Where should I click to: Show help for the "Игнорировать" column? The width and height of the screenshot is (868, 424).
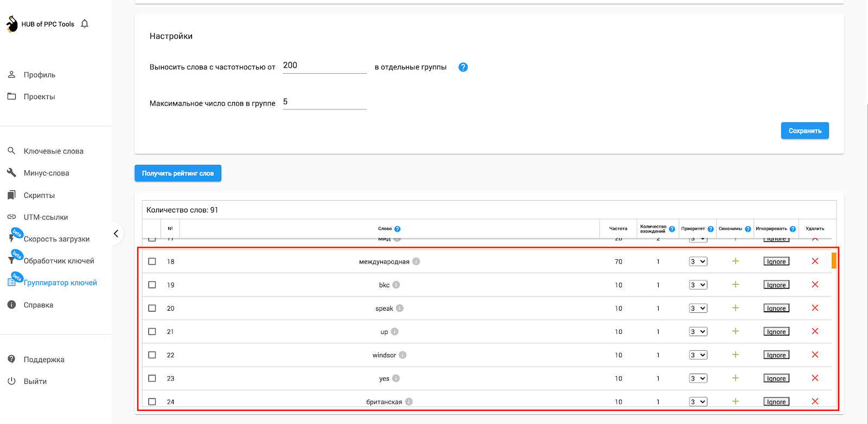[793, 229]
